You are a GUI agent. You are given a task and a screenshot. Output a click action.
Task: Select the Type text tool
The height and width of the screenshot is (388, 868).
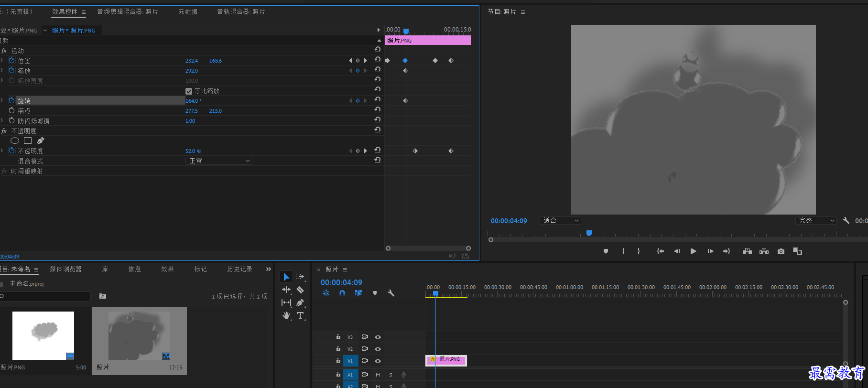pyautogui.click(x=300, y=315)
